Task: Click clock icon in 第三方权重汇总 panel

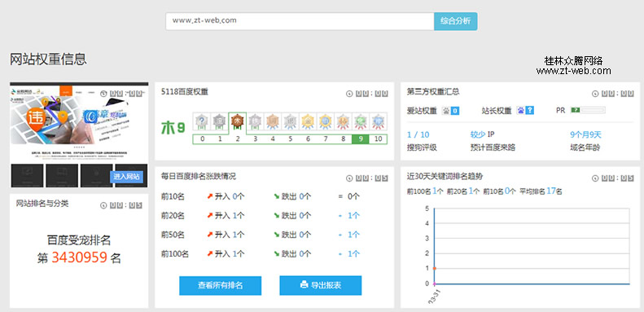Action: point(595,94)
